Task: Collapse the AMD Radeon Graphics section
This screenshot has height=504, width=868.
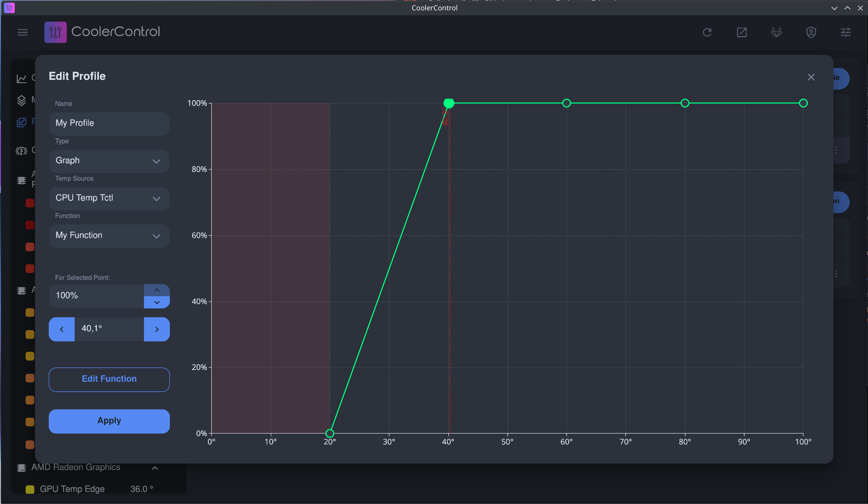Action: pos(155,468)
